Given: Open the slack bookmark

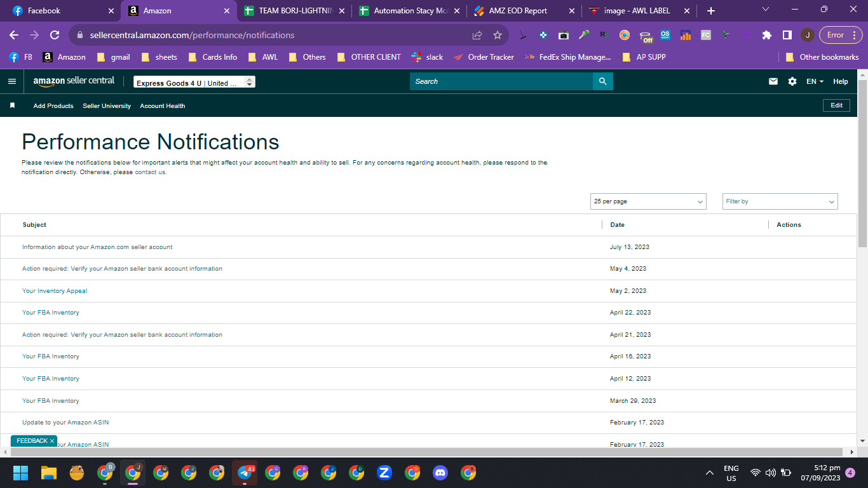Looking at the screenshot, I should 427,57.
